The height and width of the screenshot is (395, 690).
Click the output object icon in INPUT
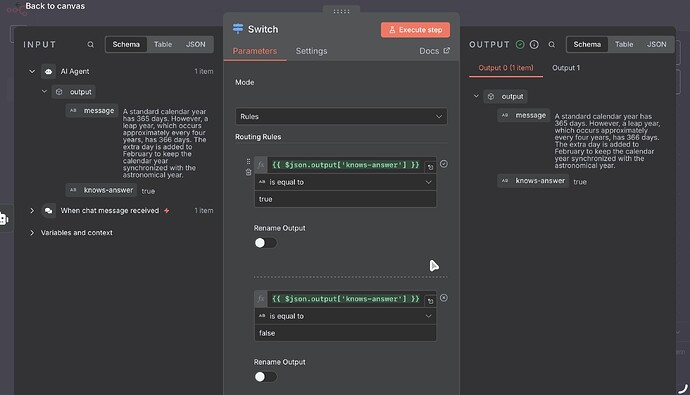click(x=59, y=91)
